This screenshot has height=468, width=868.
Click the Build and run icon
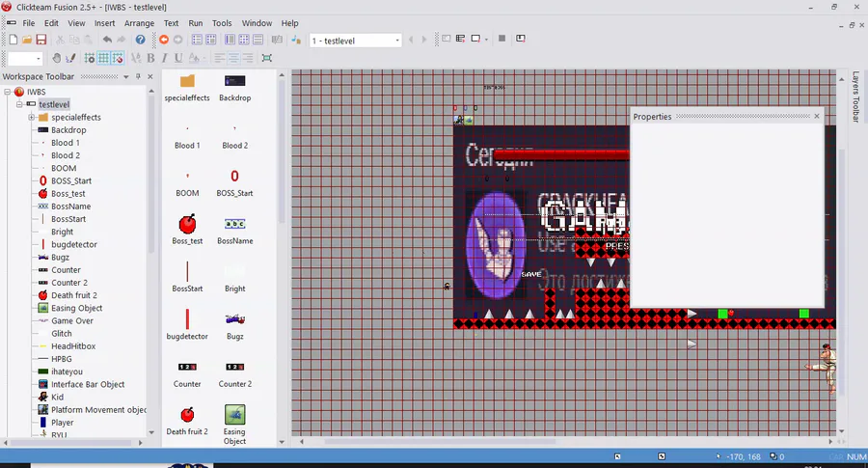(521, 39)
